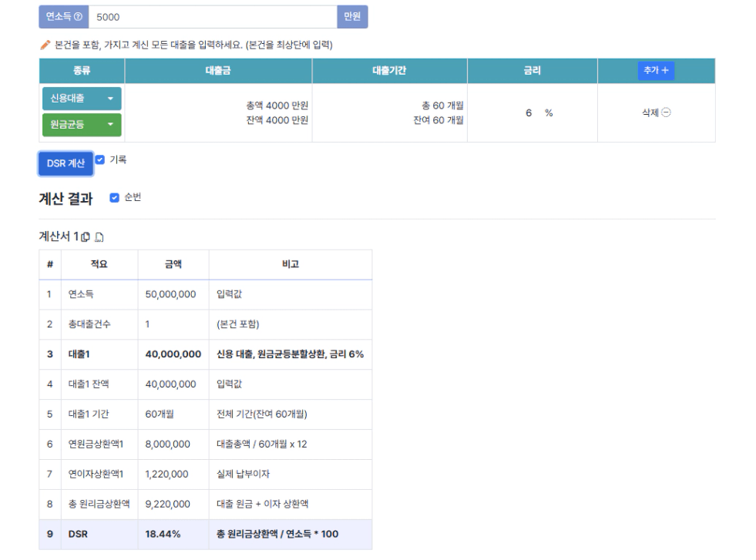This screenshot has width=756, height=560.
Task: Click the 잔여 60 개월 remaining period
Action: (438, 119)
